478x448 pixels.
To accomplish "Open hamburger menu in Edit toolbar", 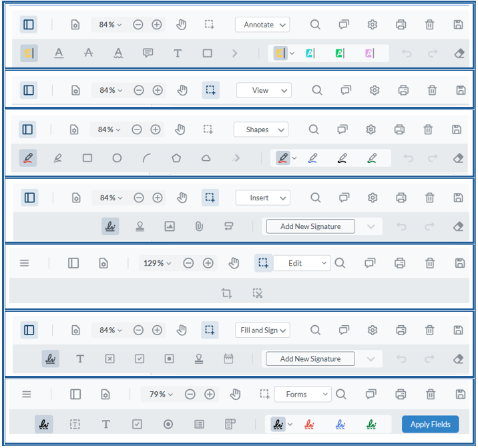I will point(25,263).
